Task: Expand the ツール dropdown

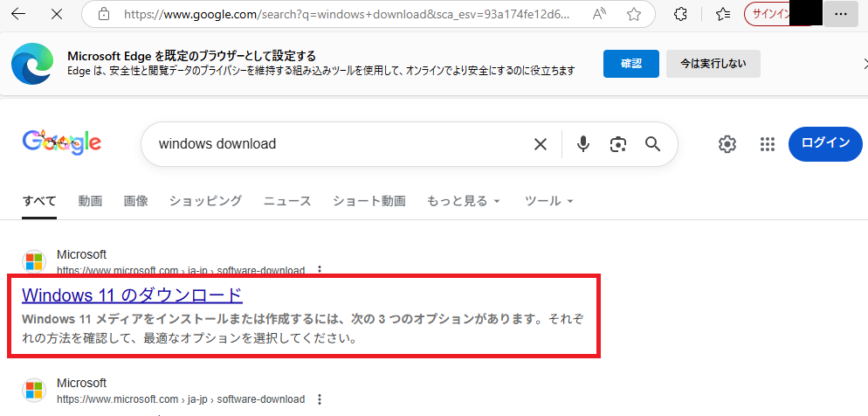Action: [x=549, y=201]
